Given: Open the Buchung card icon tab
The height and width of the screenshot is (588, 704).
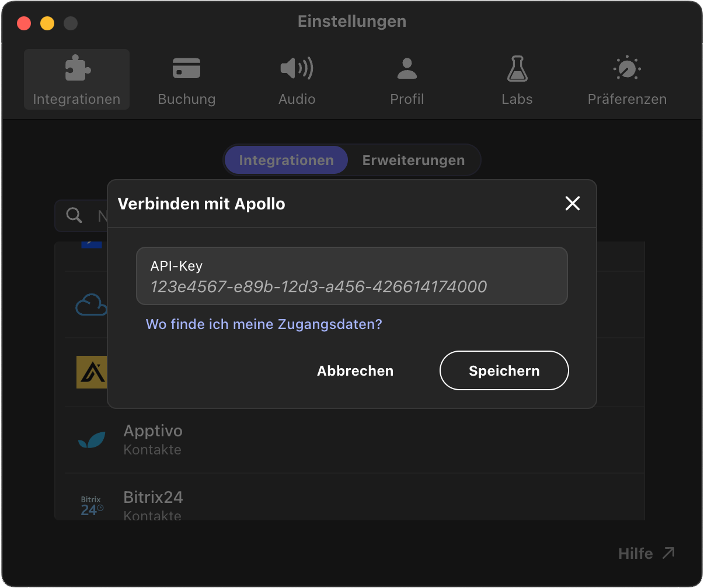Looking at the screenshot, I should point(187,79).
